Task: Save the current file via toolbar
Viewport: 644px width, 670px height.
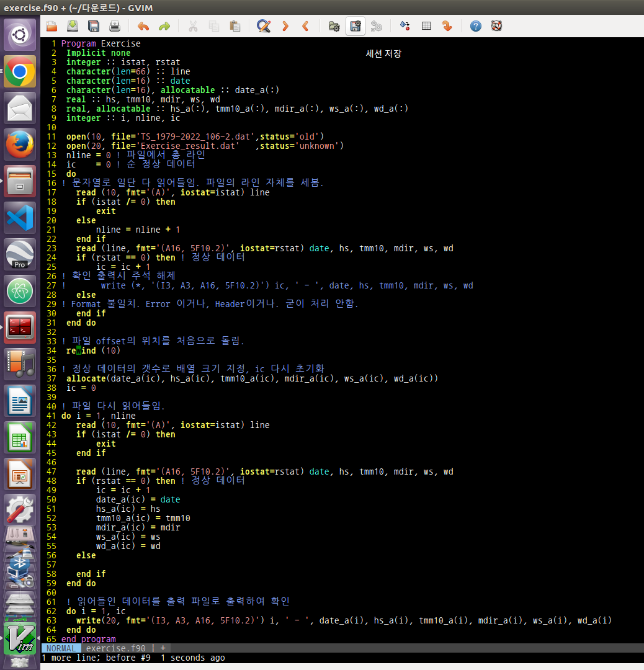Action: pyautogui.click(x=73, y=26)
